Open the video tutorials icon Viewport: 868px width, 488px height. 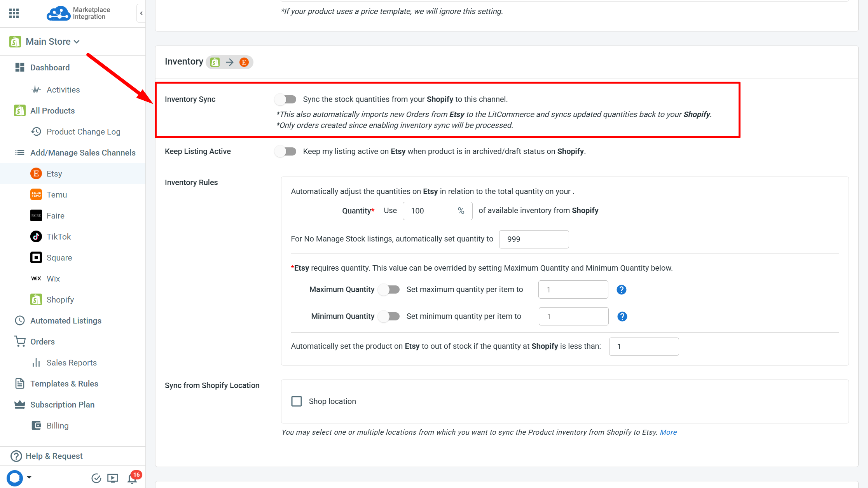[x=113, y=478]
